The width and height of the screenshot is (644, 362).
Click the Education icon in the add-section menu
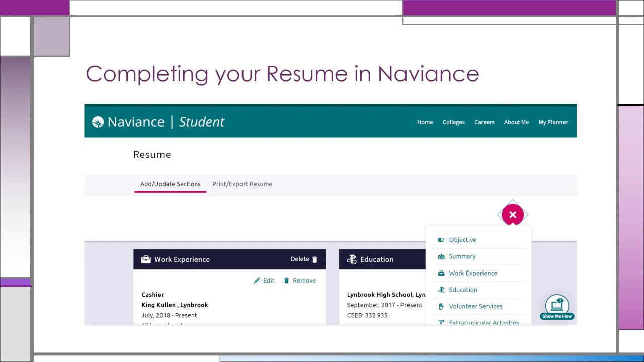click(441, 290)
